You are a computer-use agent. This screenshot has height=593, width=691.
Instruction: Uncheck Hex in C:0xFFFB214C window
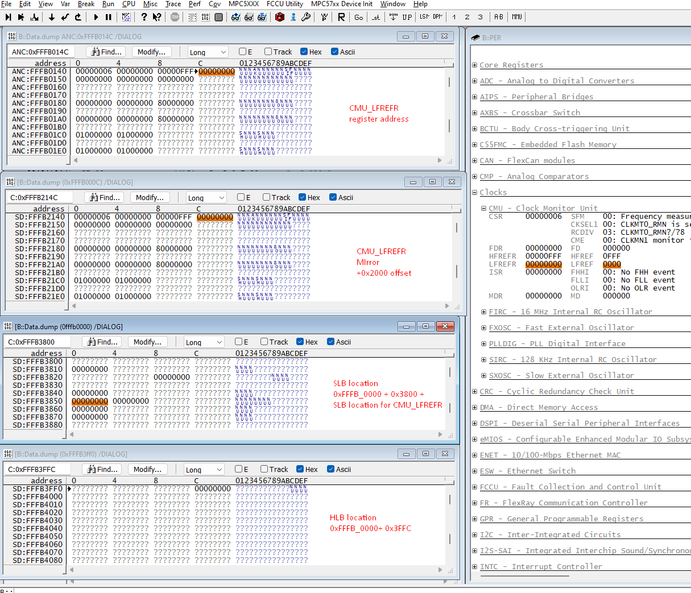click(302, 197)
